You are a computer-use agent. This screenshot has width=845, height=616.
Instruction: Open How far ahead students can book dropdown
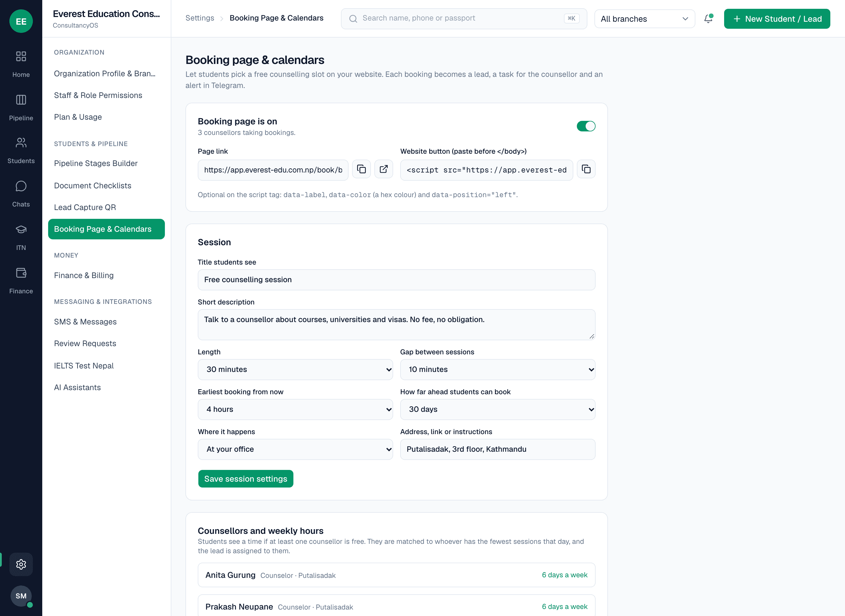pos(497,409)
